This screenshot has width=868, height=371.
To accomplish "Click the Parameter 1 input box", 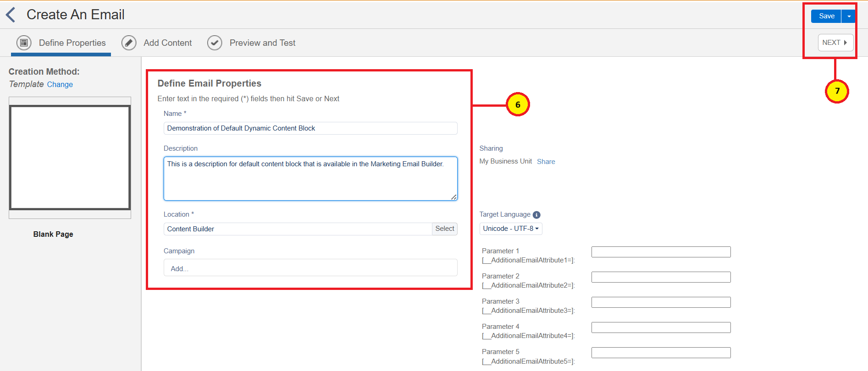I will [660, 252].
